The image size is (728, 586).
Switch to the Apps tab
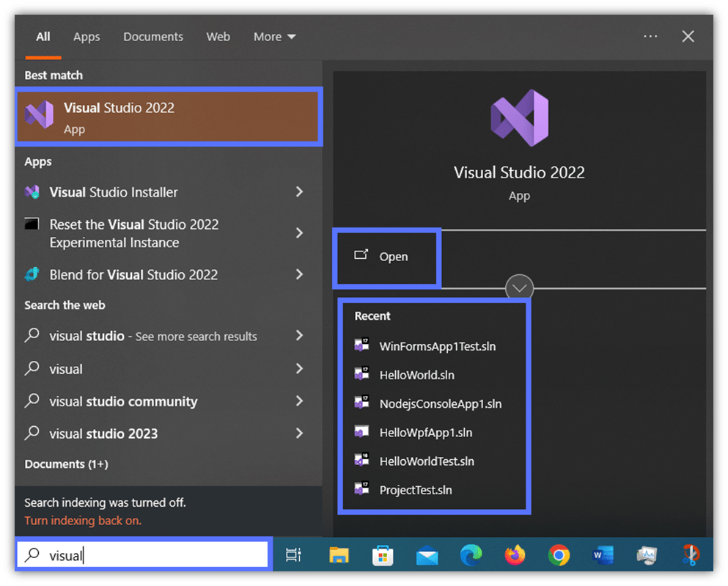coord(87,37)
